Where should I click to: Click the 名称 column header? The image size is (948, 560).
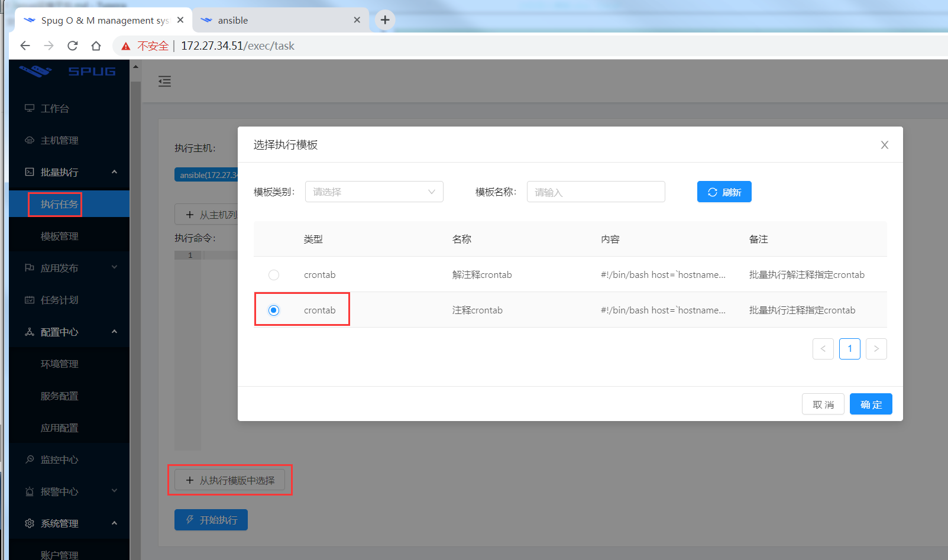tap(462, 239)
